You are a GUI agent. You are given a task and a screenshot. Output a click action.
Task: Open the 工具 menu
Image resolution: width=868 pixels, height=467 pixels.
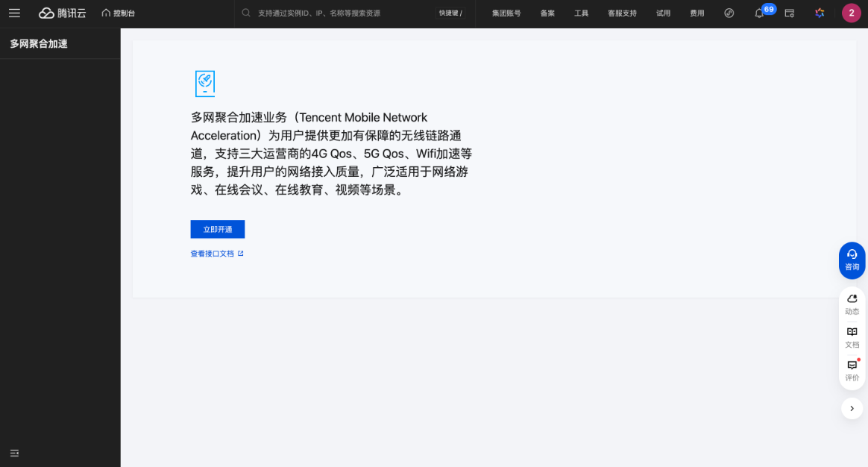click(x=581, y=13)
